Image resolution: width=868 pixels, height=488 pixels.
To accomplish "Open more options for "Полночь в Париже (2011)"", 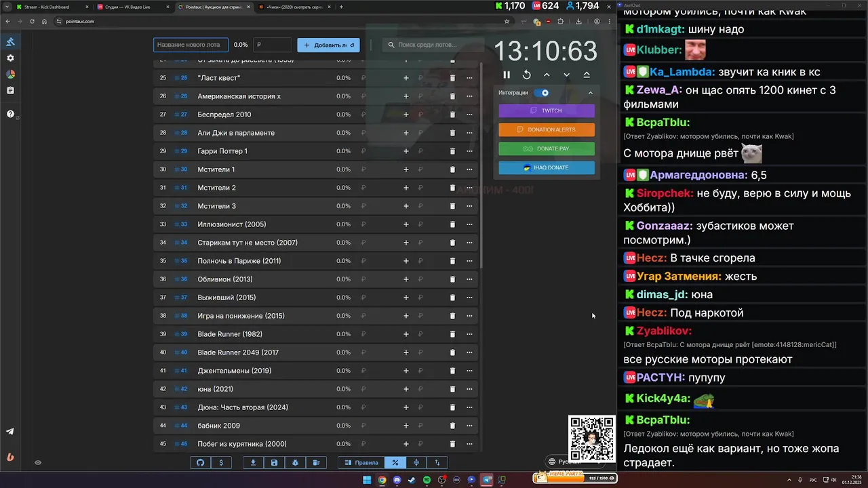I will (469, 261).
